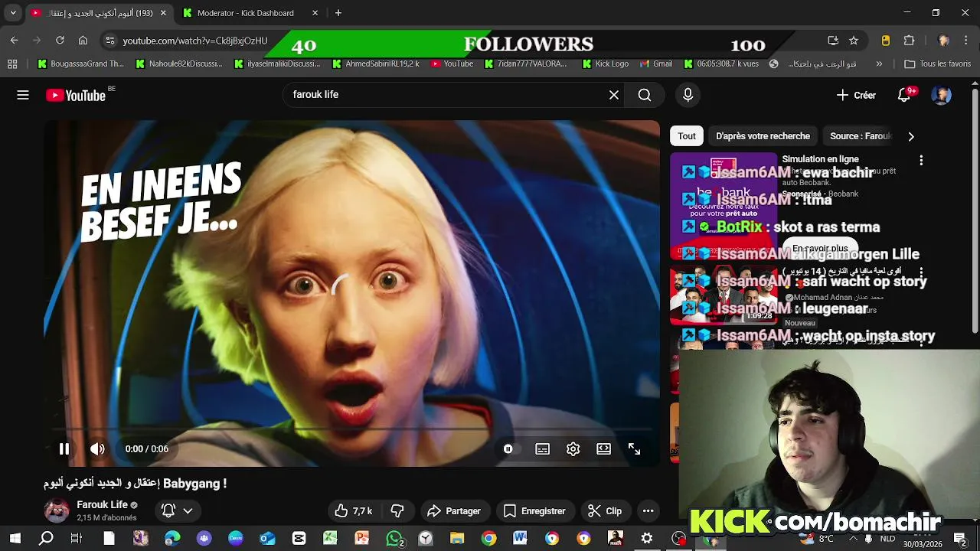The image size is (980, 551).
Task: Open Farouk Life channel avatar
Action: (x=57, y=510)
